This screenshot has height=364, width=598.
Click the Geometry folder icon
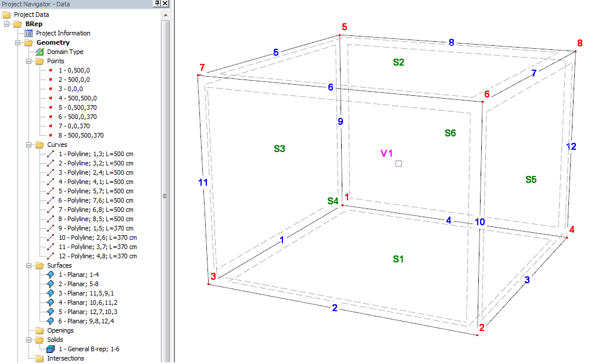[x=28, y=43]
